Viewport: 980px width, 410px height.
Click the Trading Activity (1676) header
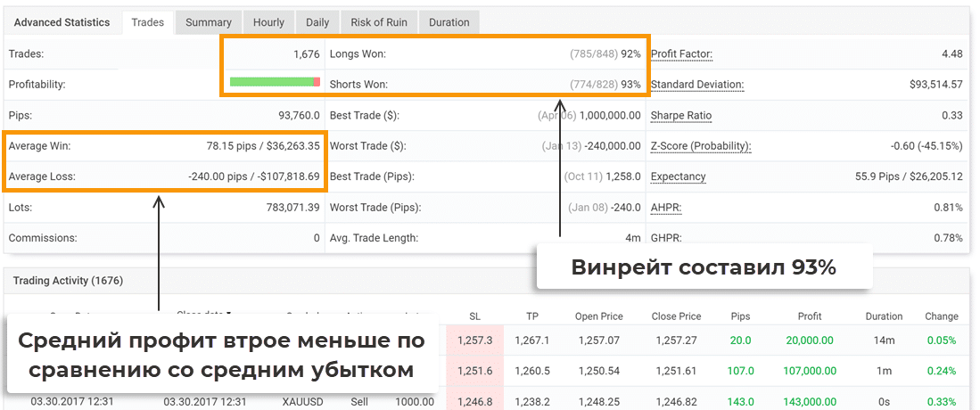click(68, 281)
